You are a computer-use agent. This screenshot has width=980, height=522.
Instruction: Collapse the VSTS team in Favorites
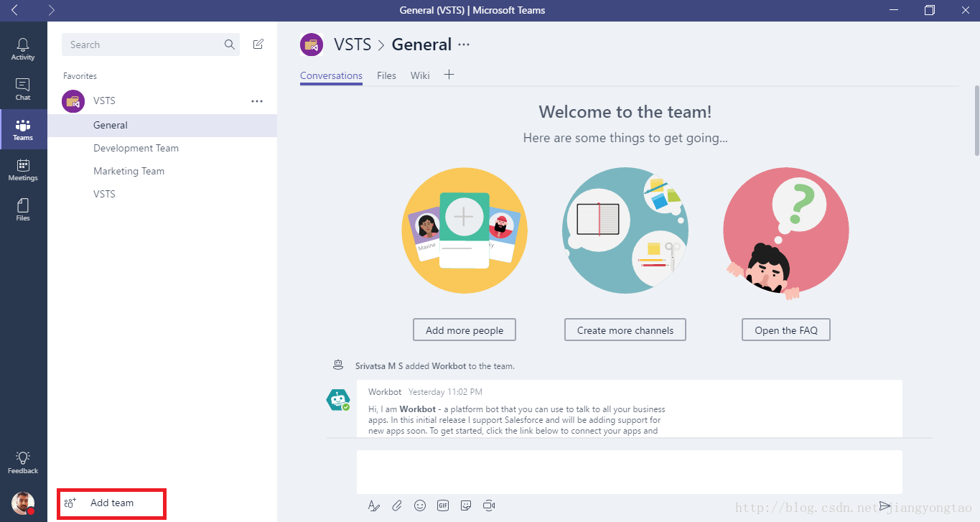(x=104, y=101)
